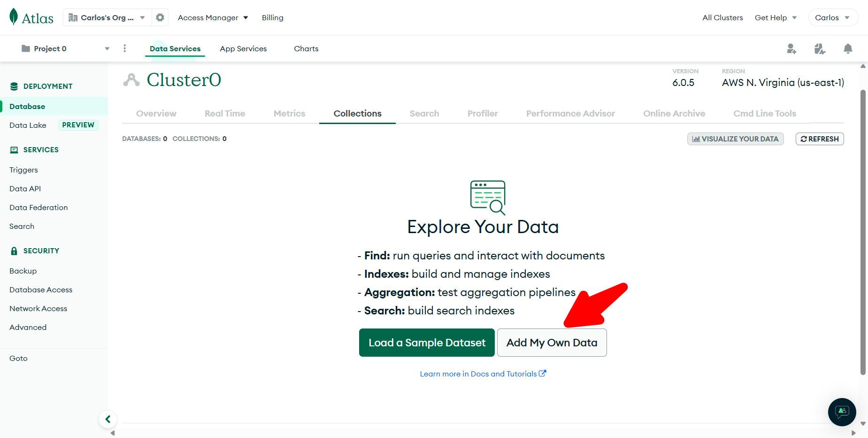868x438 pixels.
Task: Click the Visualize Your Data button
Action: (x=735, y=139)
